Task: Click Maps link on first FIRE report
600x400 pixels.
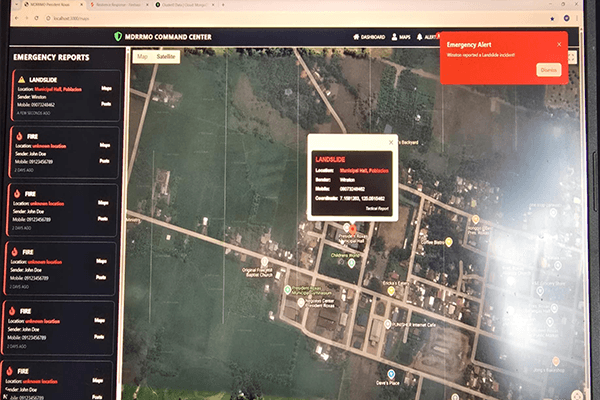Action: pyautogui.click(x=105, y=146)
